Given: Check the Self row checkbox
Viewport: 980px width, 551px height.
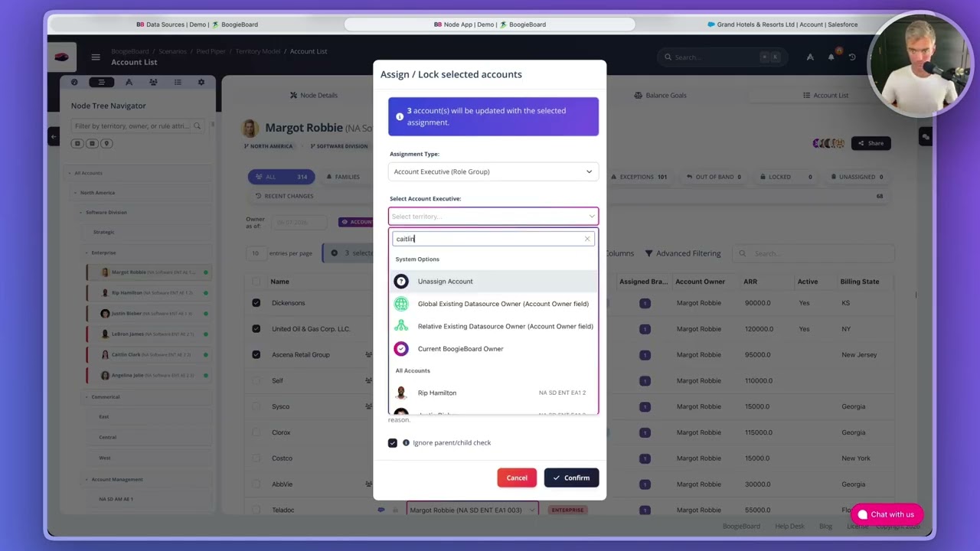Looking at the screenshot, I should pyautogui.click(x=256, y=381).
